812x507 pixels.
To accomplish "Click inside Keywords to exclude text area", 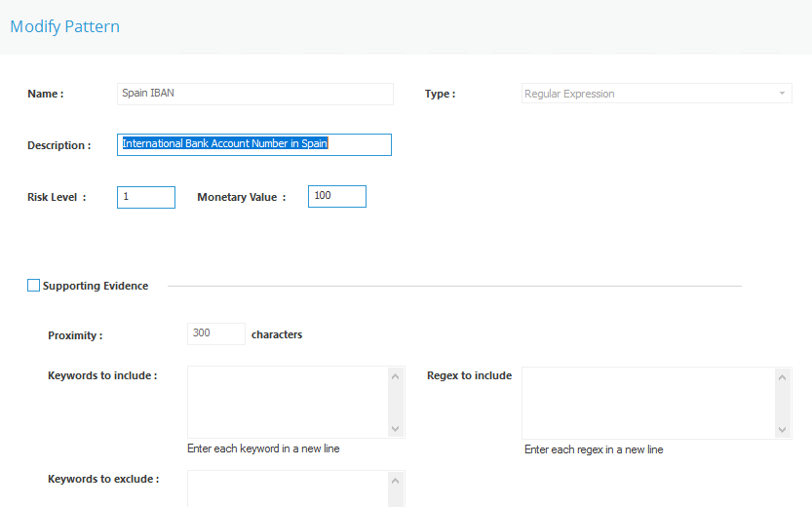I will pos(288,488).
